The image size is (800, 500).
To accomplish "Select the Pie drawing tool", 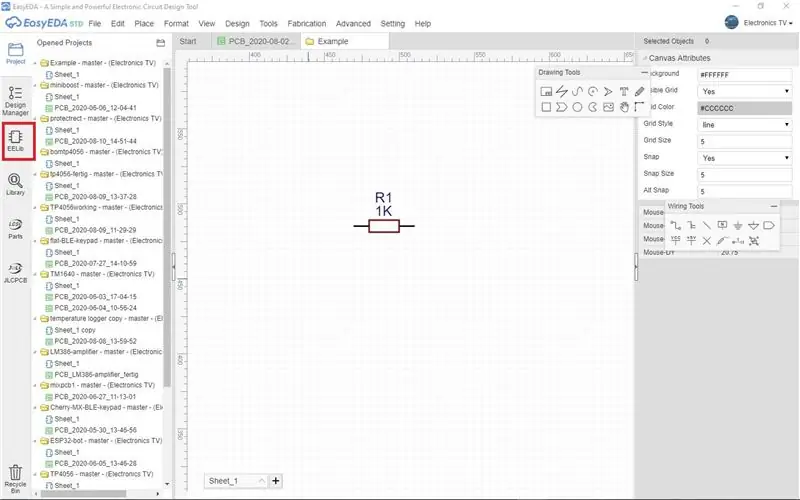I will [x=592, y=107].
